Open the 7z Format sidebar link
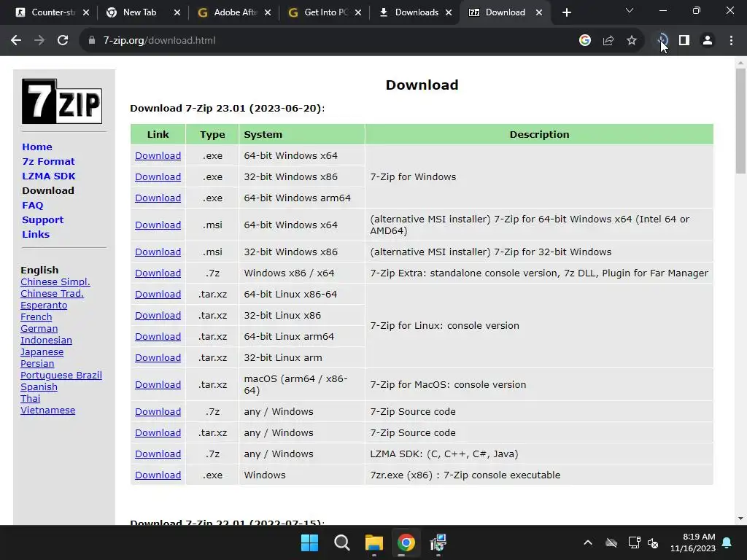The width and height of the screenshot is (747, 560). pyautogui.click(x=49, y=161)
